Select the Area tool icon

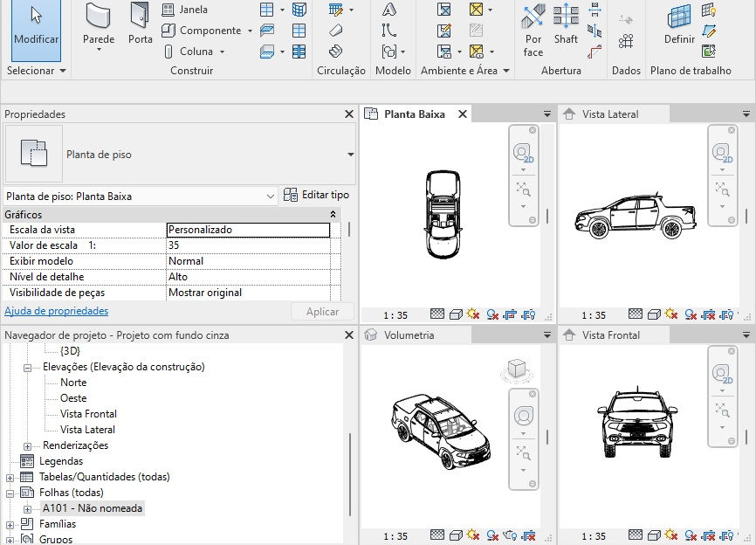(x=477, y=10)
